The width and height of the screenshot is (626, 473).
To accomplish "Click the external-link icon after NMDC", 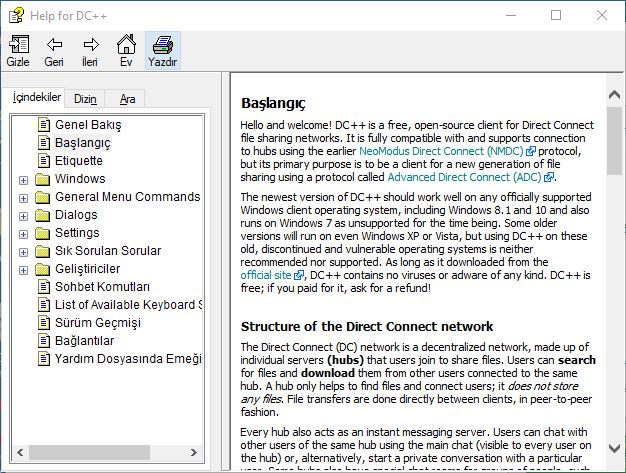I will click(531, 151).
